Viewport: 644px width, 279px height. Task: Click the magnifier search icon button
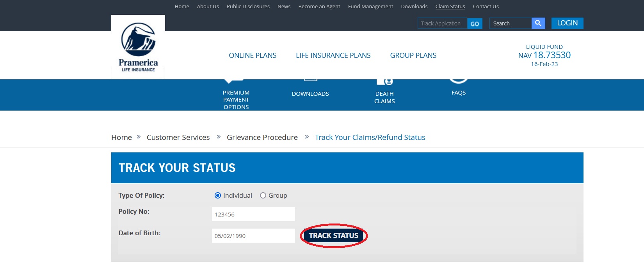click(x=538, y=23)
